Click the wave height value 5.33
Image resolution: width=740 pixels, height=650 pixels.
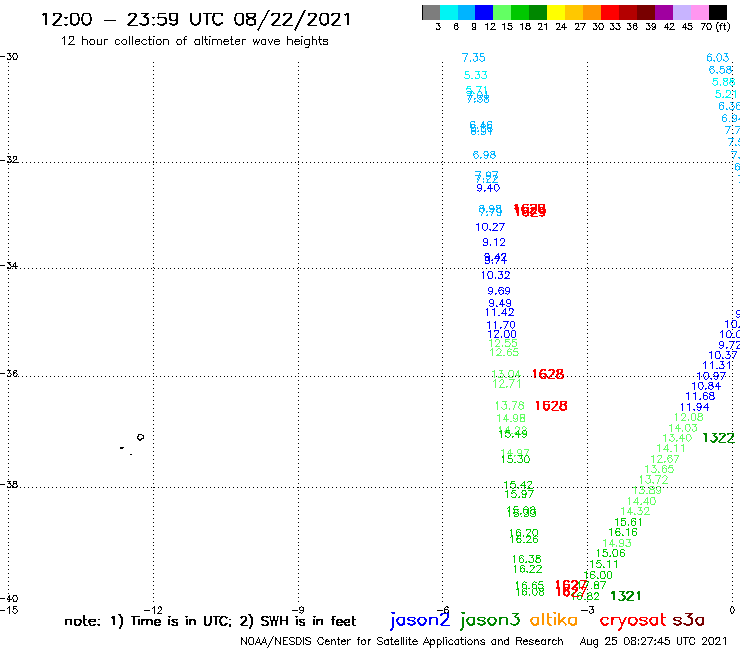[x=475, y=75]
